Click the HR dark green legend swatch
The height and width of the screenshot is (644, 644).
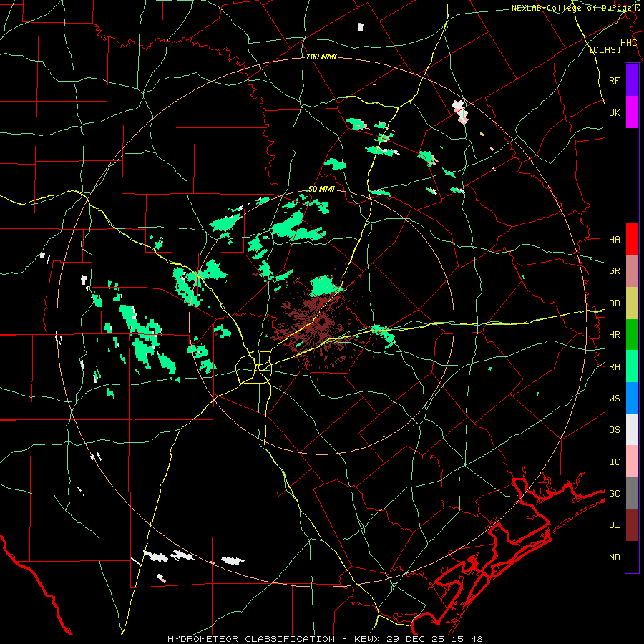pos(632,335)
